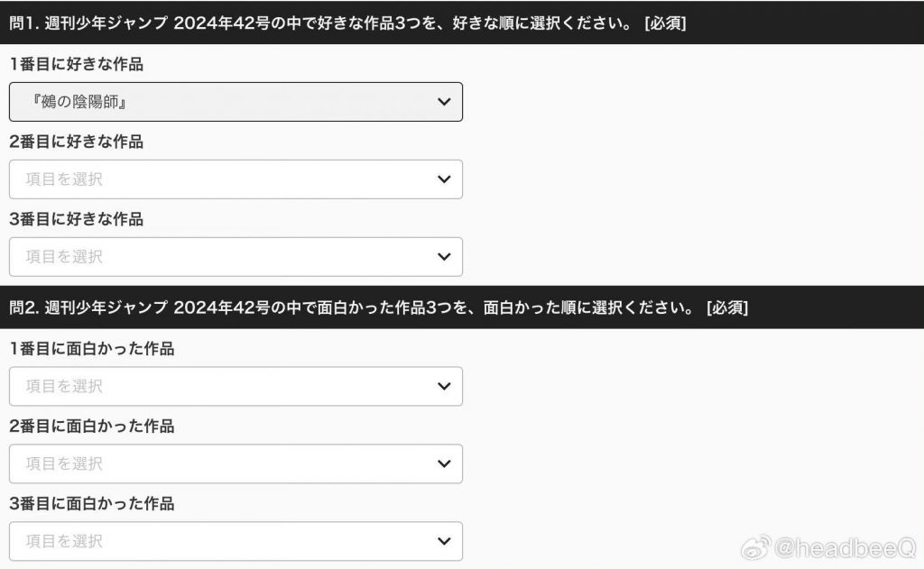Click the chevron arrow beside 鵺の陰陽師

coord(444,102)
